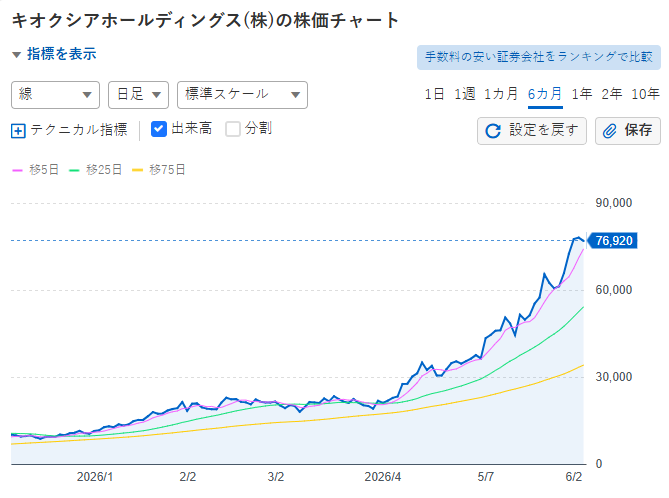The image size is (669, 498).
Task: Click the 60,000 axis label
Action: click(614, 290)
